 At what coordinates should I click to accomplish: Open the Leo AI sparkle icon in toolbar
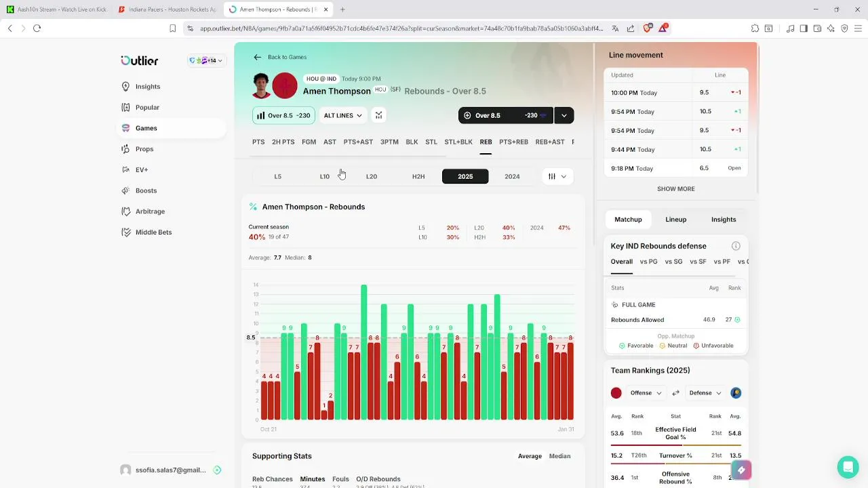pos(831,28)
